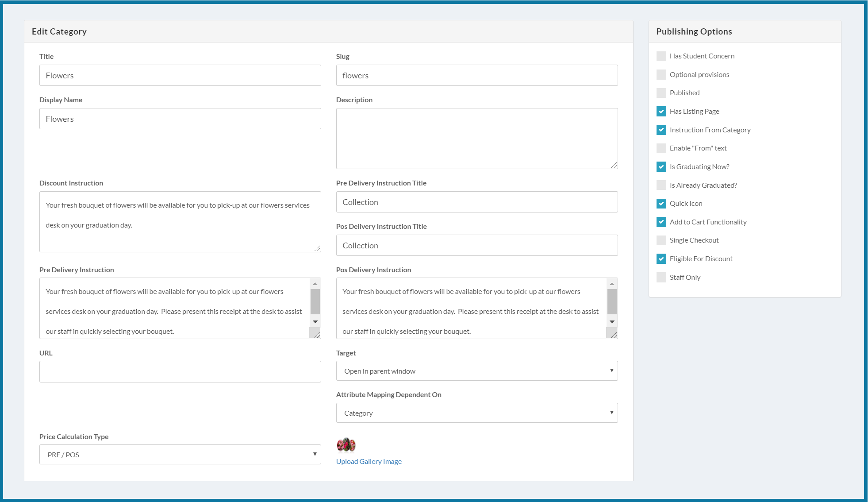The width and height of the screenshot is (868, 502).
Task: Click up arrow in Pos Delivery Instruction scrollbar
Action: coord(612,284)
